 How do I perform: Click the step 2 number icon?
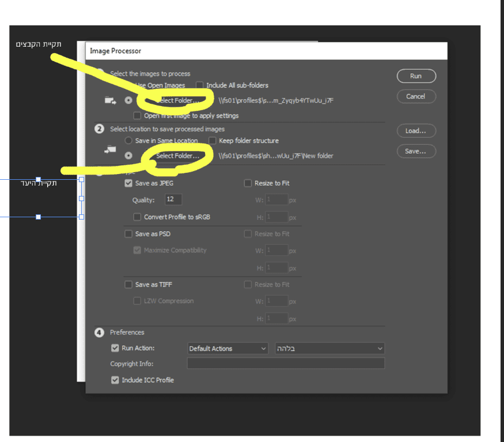pyautogui.click(x=99, y=129)
